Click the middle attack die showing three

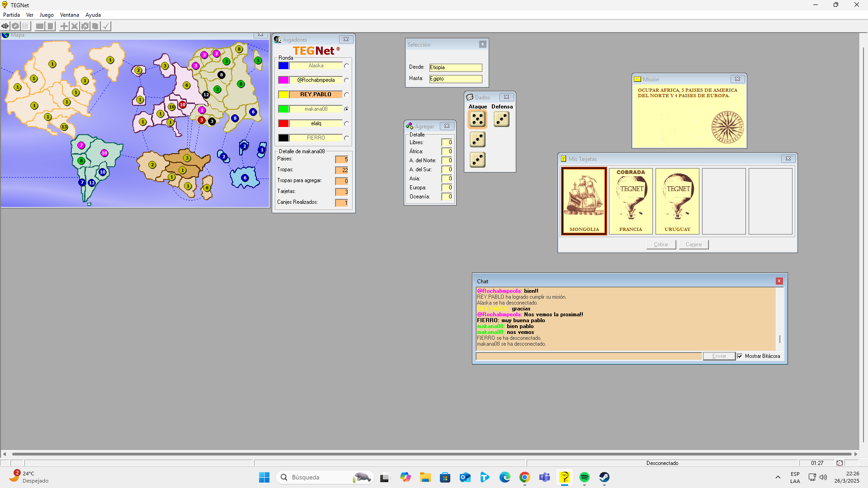[x=477, y=140]
